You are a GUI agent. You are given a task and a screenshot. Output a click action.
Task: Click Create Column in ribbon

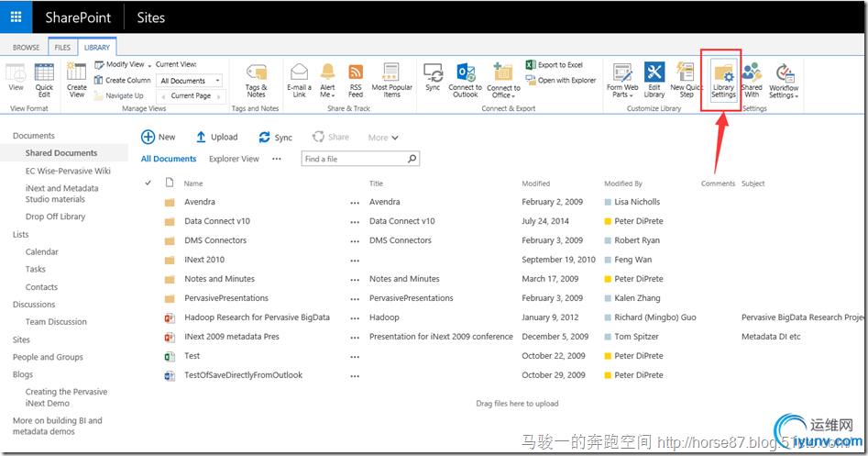pos(123,81)
